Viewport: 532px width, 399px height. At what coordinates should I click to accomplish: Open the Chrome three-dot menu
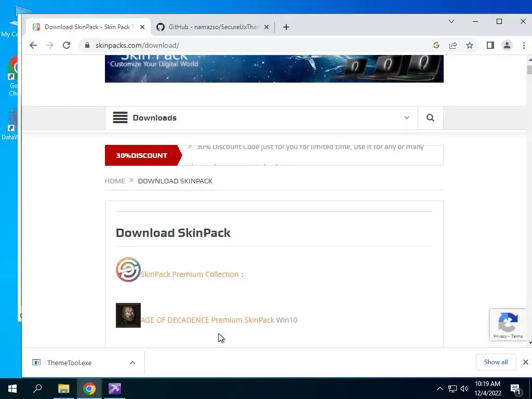point(524,45)
